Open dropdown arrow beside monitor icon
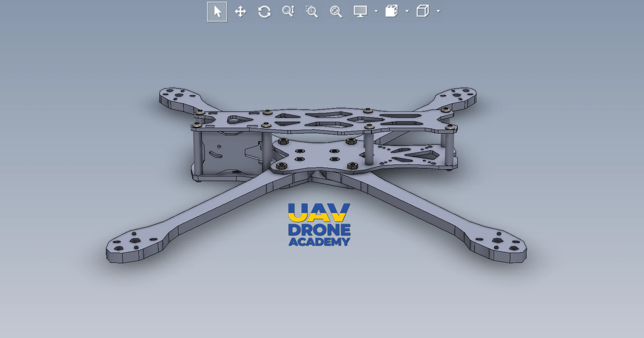The width and height of the screenshot is (644, 338). tap(376, 11)
